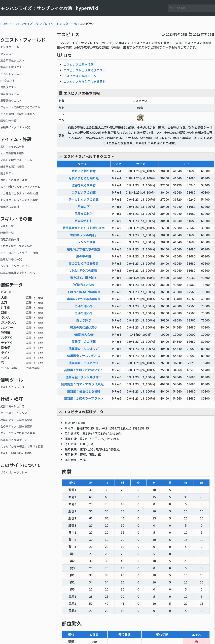
Task: Open sidebar 調合リスト link
Action: (x=7, y=174)
